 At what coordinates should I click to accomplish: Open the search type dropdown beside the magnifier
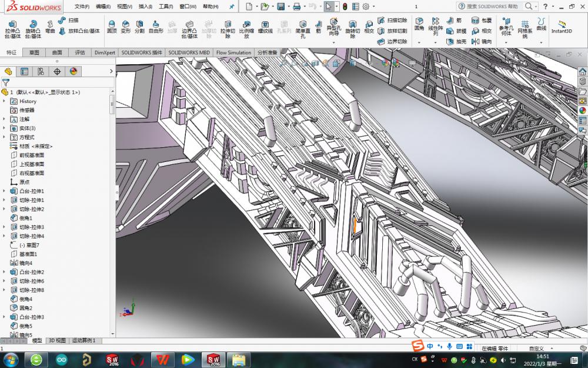coord(536,6)
